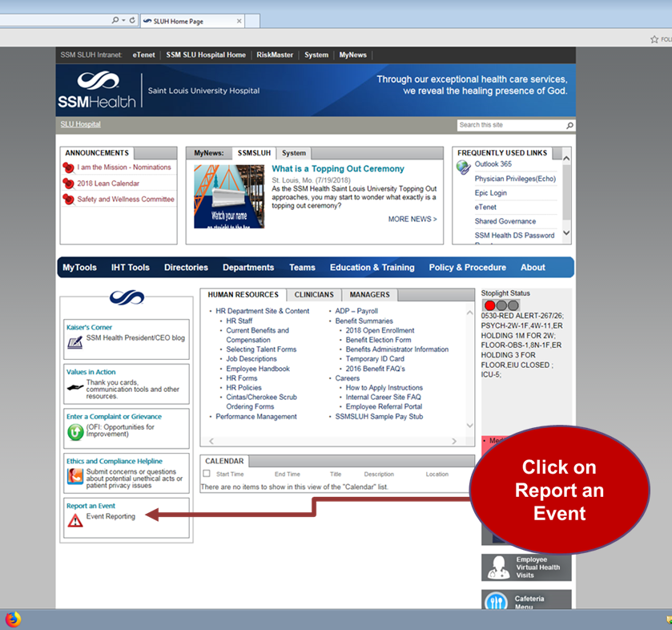This screenshot has width=672, height=630.
Task: Switch to the CLINICIANS tab
Action: click(x=314, y=295)
